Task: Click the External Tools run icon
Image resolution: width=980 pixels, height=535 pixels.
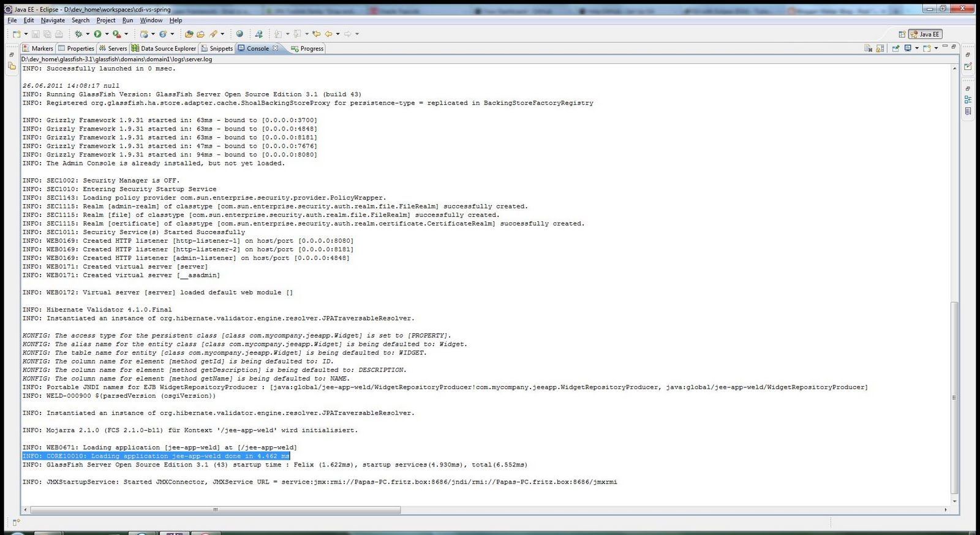Action: (x=117, y=34)
